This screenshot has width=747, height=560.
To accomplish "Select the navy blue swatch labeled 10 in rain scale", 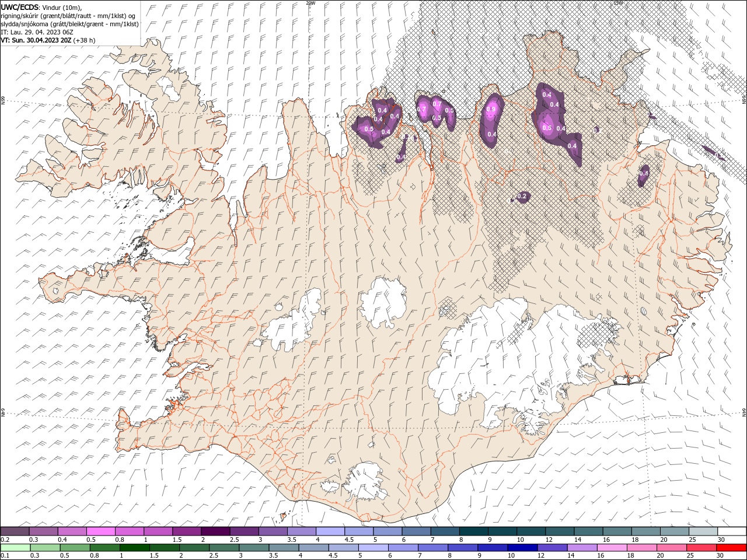I will click(x=522, y=548).
